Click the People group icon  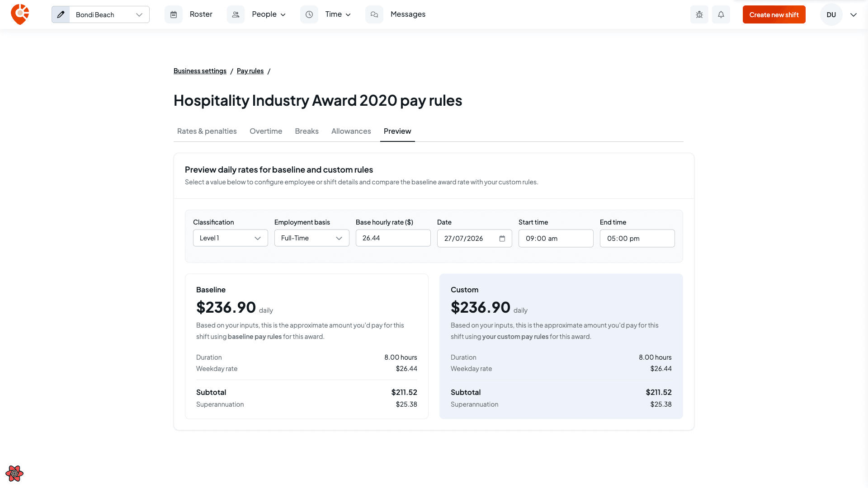pyautogui.click(x=236, y=14)
